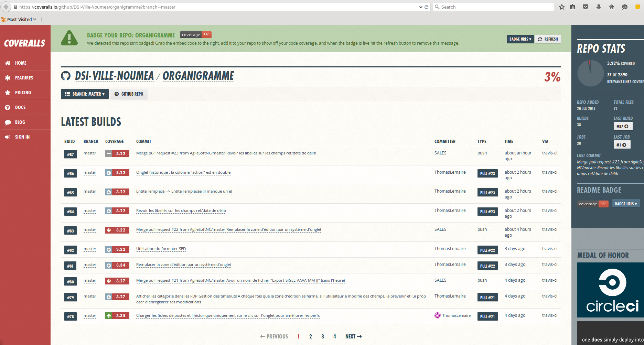Click the Refresh button in banner

(x=548, y=39)
